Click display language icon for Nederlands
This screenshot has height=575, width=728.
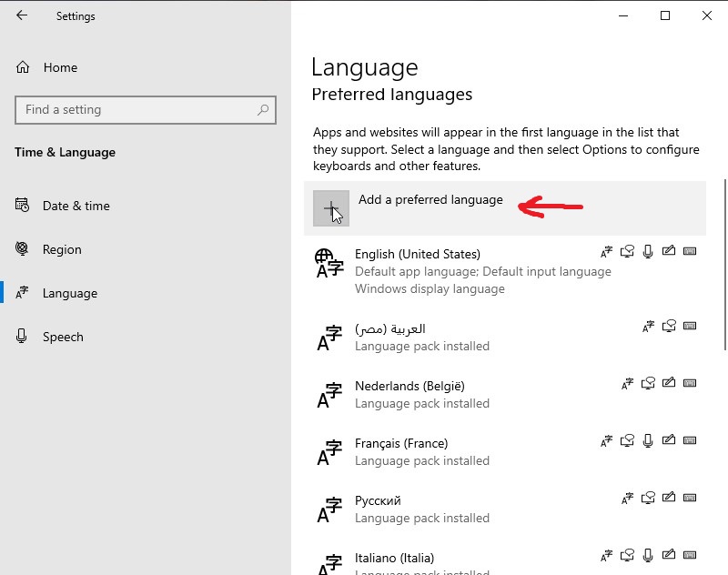pyautogui.click(x=627, y=384)
